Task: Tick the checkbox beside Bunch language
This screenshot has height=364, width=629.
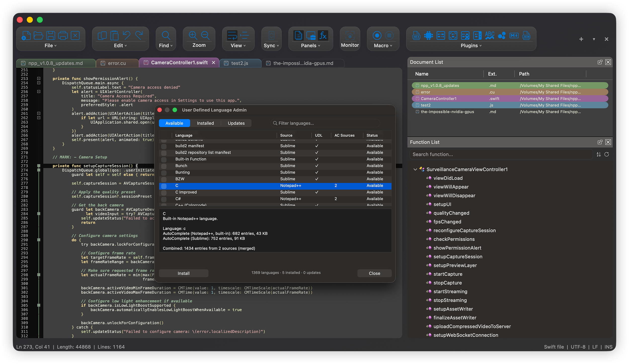Action: 164,166
